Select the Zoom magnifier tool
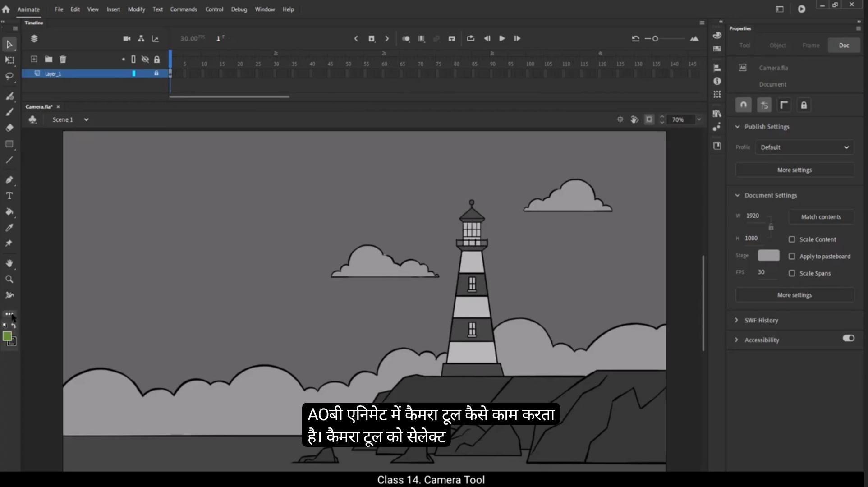Viewport: 868px width, 487px height. (x=9, y=280)
